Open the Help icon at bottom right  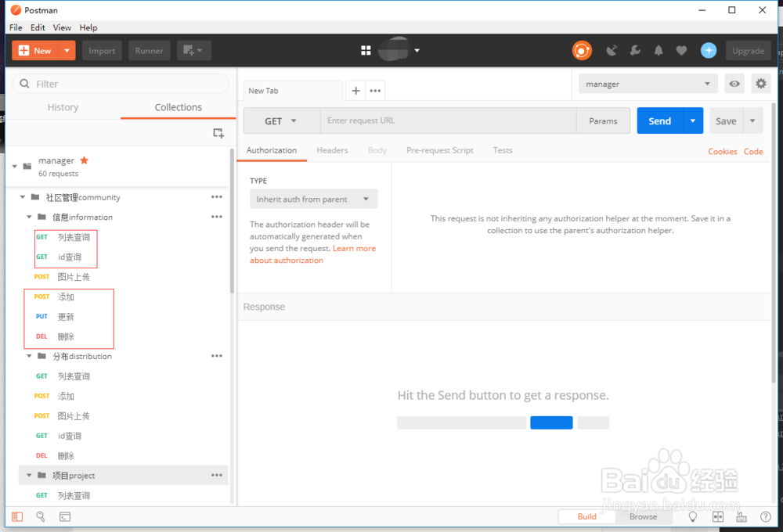(x=766, y=516)
